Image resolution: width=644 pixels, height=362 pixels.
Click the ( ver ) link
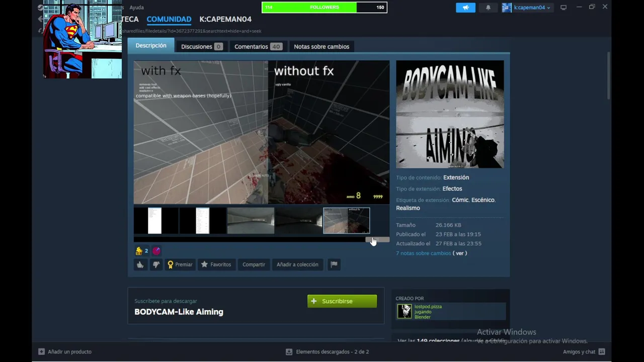(460, 253)
